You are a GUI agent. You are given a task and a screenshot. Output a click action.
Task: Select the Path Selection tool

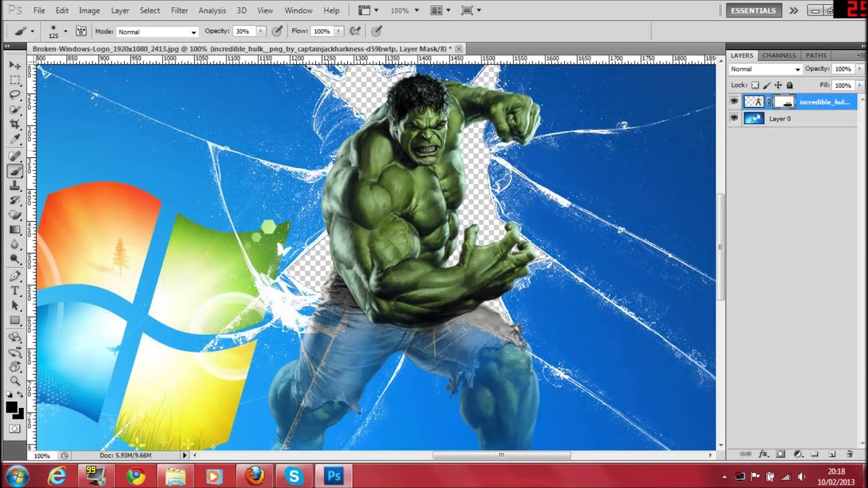click(x=14, y=306)
